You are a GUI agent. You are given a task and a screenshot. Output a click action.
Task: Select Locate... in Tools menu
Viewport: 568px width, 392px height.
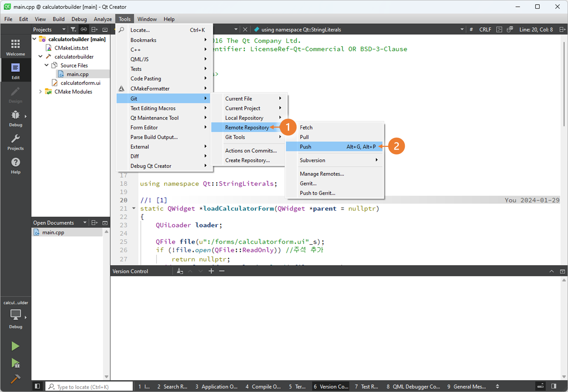click(164, 30)
